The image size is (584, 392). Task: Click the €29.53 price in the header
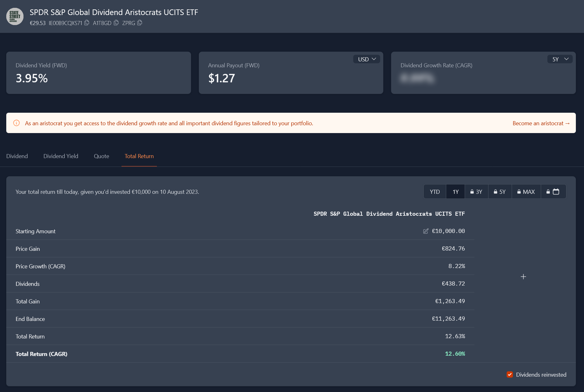pos(38,23)
